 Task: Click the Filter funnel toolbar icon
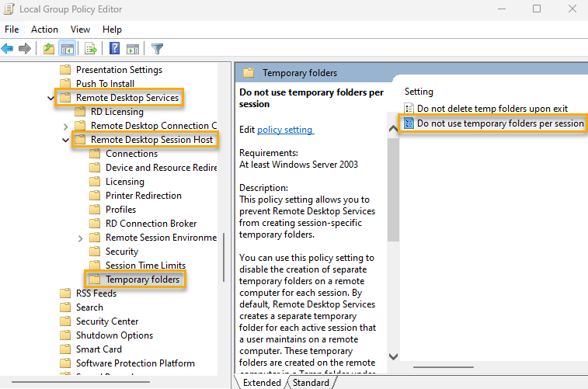pos(157,49)
